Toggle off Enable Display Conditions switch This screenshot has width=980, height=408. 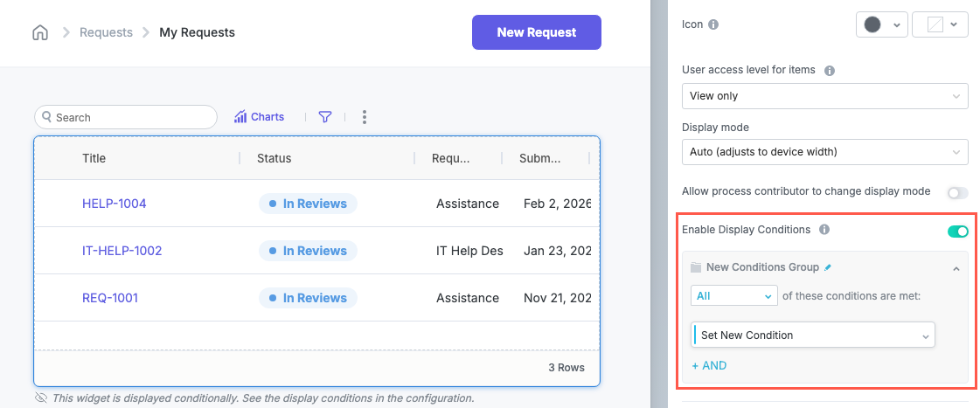pos(957,232)
